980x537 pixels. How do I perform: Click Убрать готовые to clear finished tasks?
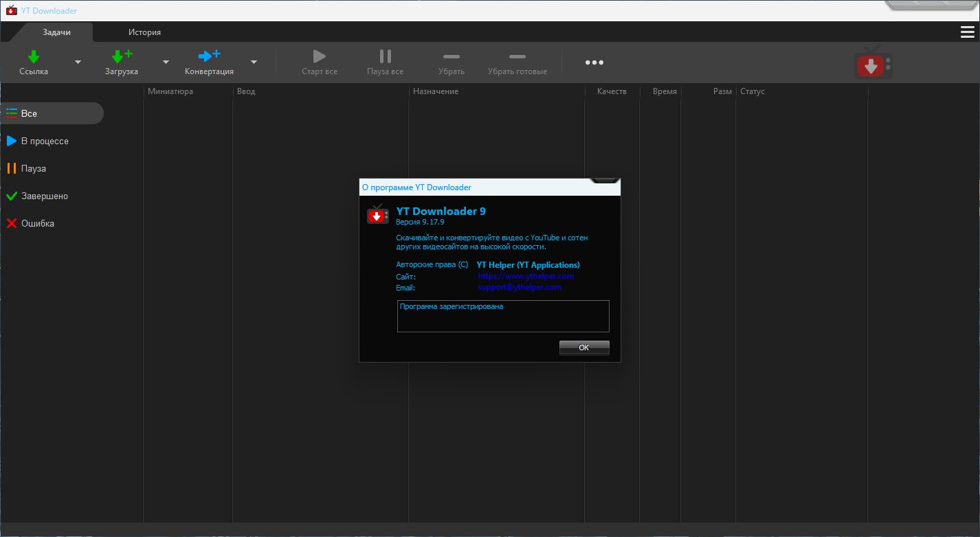517,62
